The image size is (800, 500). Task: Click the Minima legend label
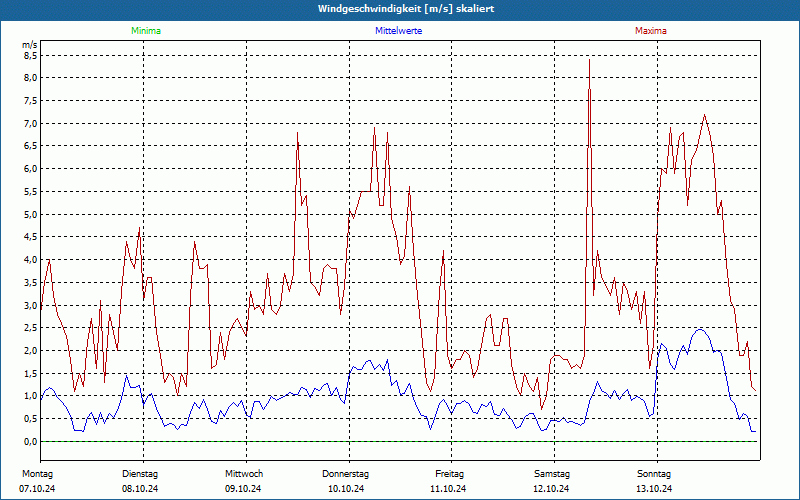(x=146, y=31)
